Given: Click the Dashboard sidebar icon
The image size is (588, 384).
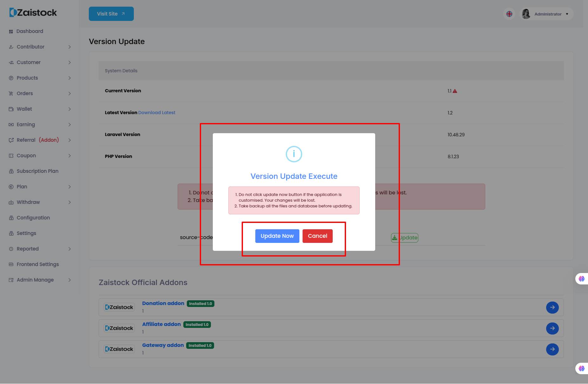Looking at the screenshot, I should pyautogui.click(x=11, y=31).
